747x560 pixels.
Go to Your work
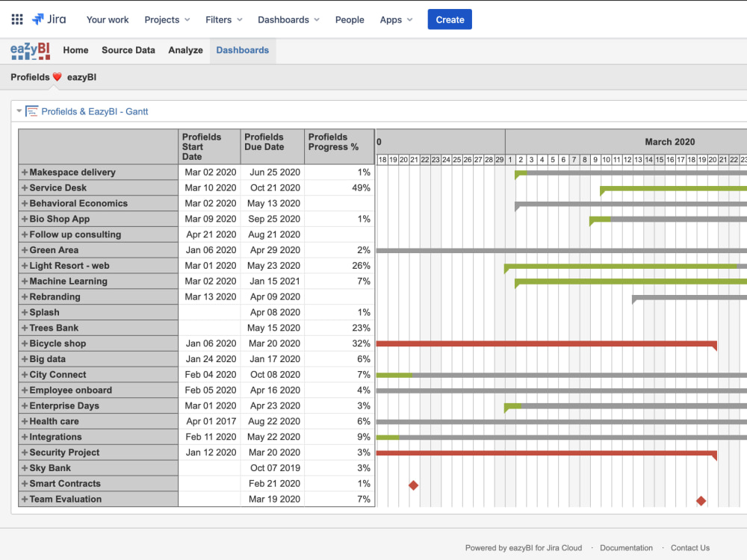(x=108, y=19)
